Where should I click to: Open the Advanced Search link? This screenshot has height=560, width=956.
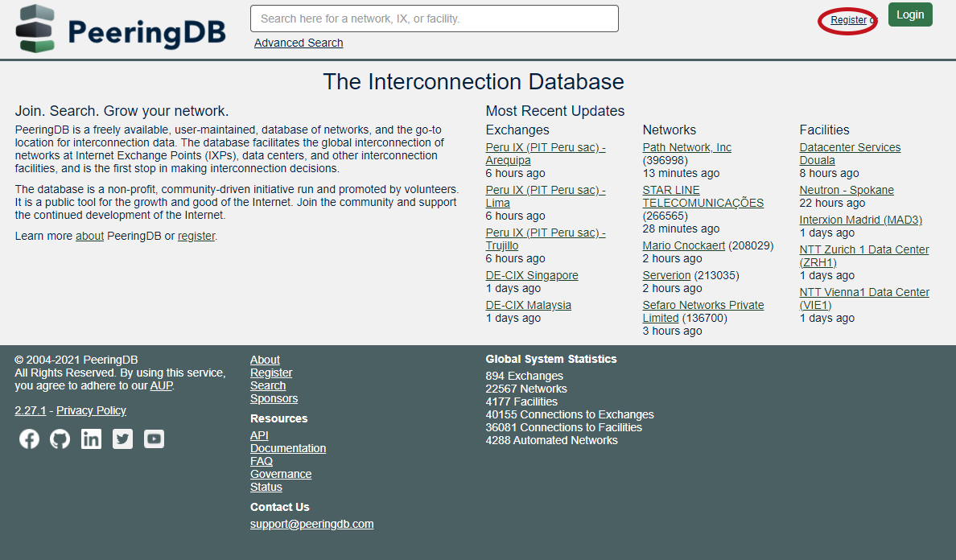coord(299,43)
